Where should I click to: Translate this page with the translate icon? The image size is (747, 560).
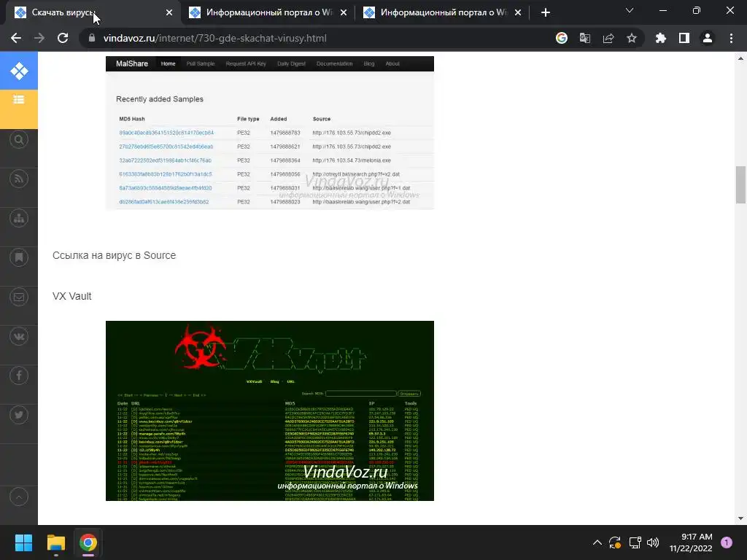[585, 38]
